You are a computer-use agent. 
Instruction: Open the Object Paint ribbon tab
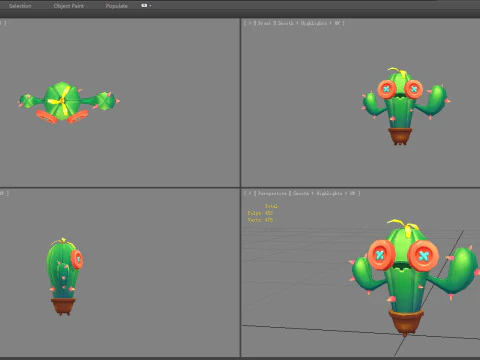pyautogui.click(x=69, y=6)
